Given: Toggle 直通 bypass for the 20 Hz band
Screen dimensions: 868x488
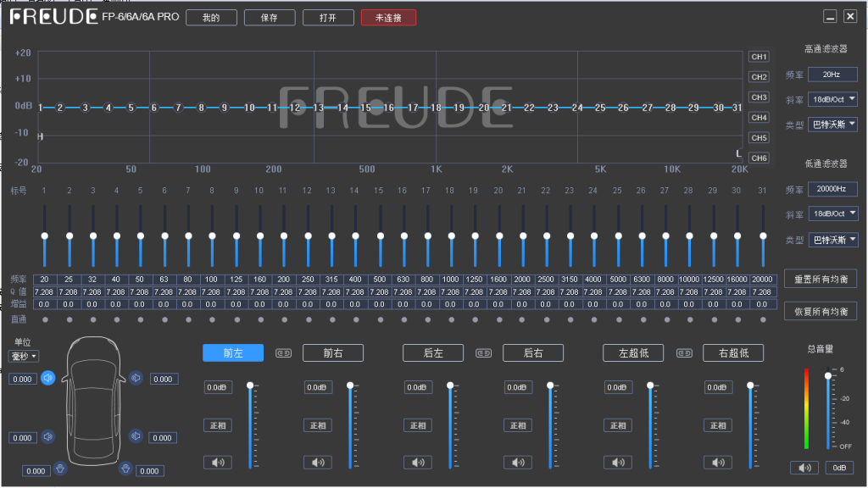Looking at the screenshot, I should [x=45, y=319].
